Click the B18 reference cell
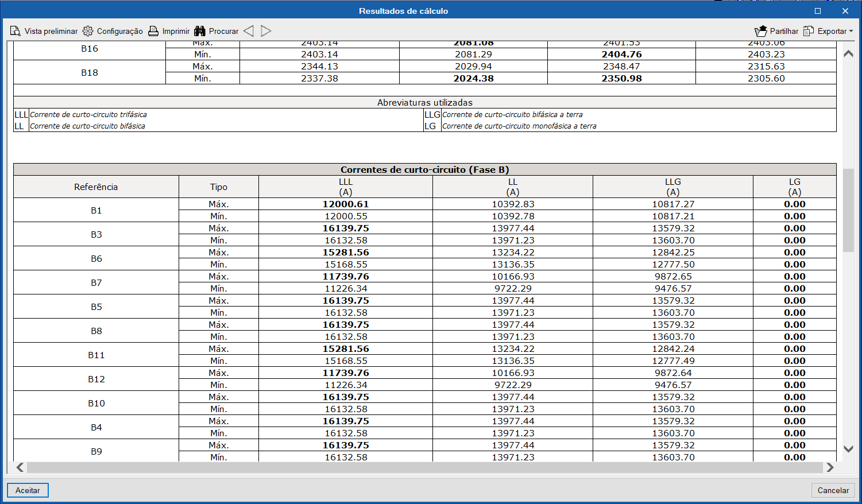 [90, 72]
